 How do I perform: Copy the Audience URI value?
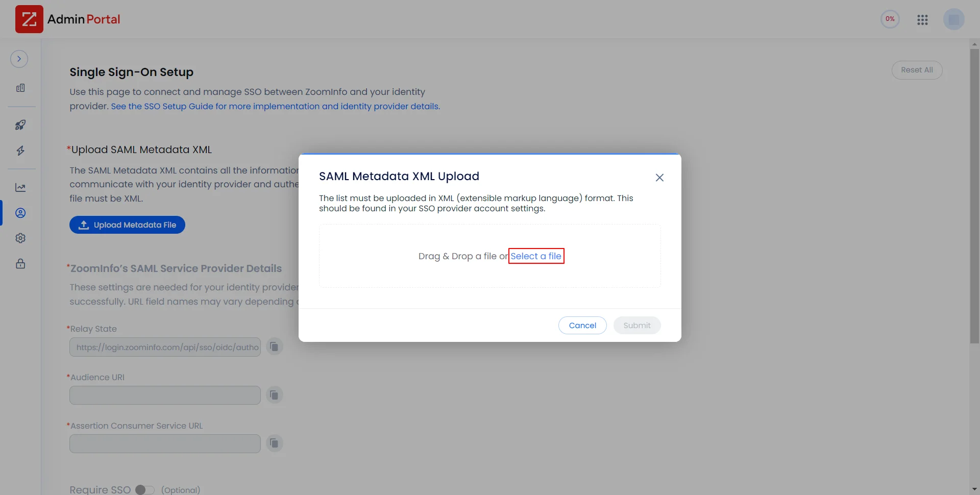[x=274, y=395]
